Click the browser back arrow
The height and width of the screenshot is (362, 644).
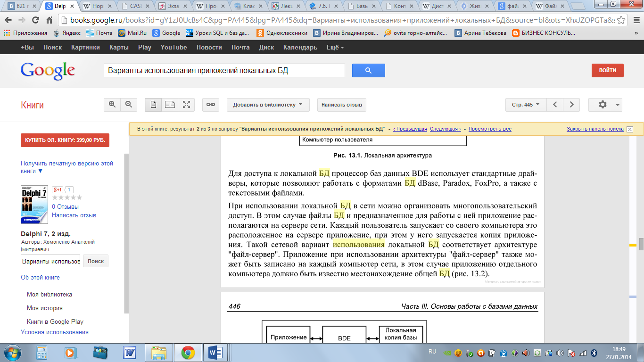click(8, 20)
